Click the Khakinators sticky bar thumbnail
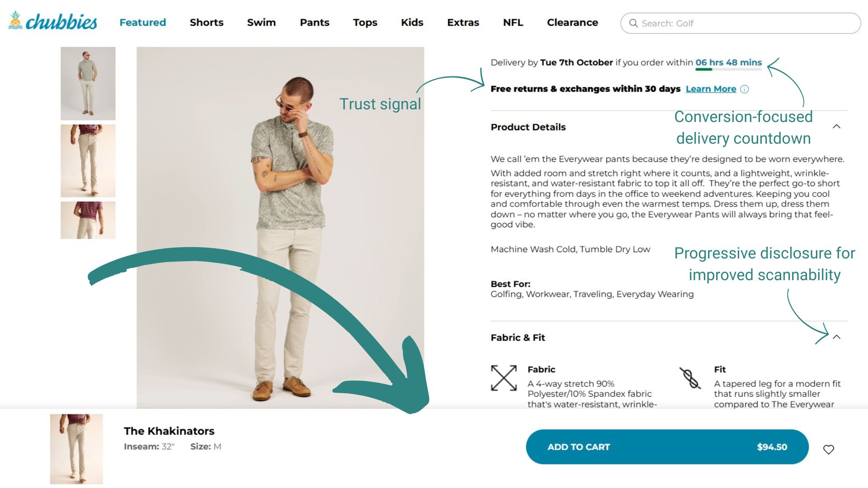 tap(76, 449)
